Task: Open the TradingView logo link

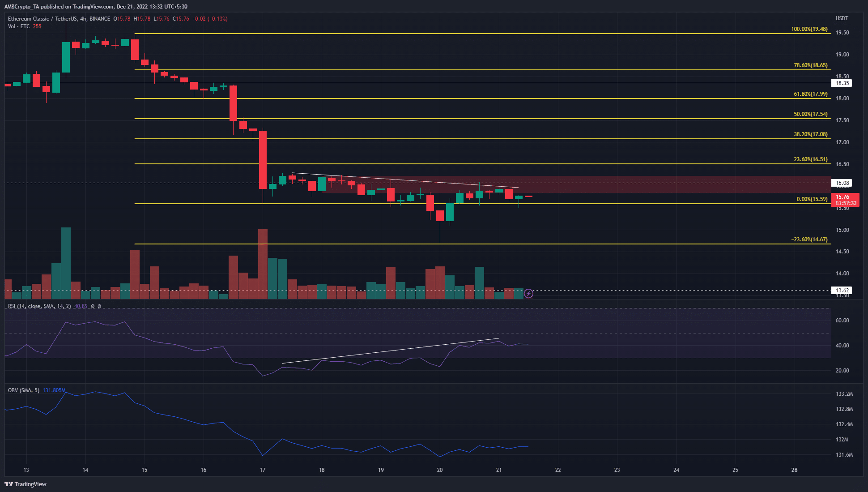Action: [26, 484]
